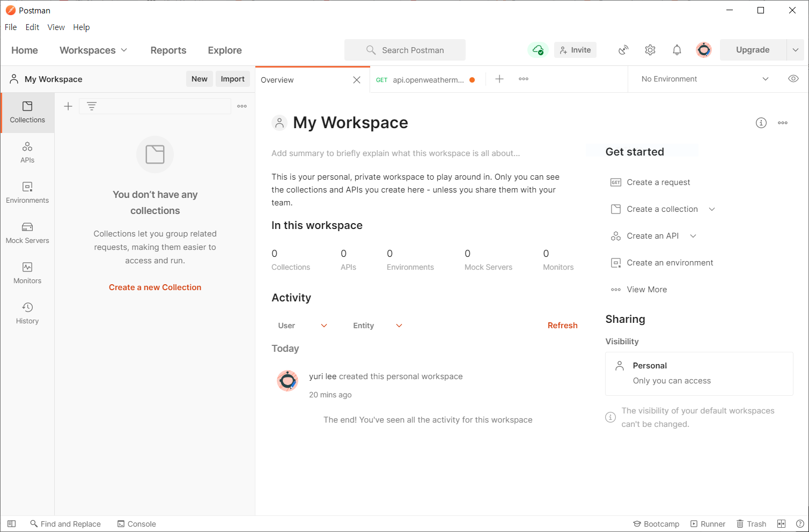This screenshot has height=532, width=809.
Task: Click View More in Get started
Action: coord(639,290)
